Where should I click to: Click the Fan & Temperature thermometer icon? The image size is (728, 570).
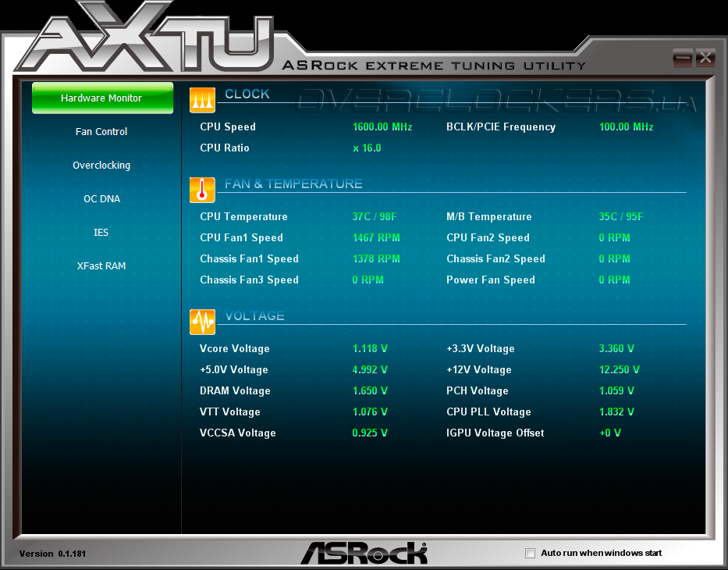[202, 190]
